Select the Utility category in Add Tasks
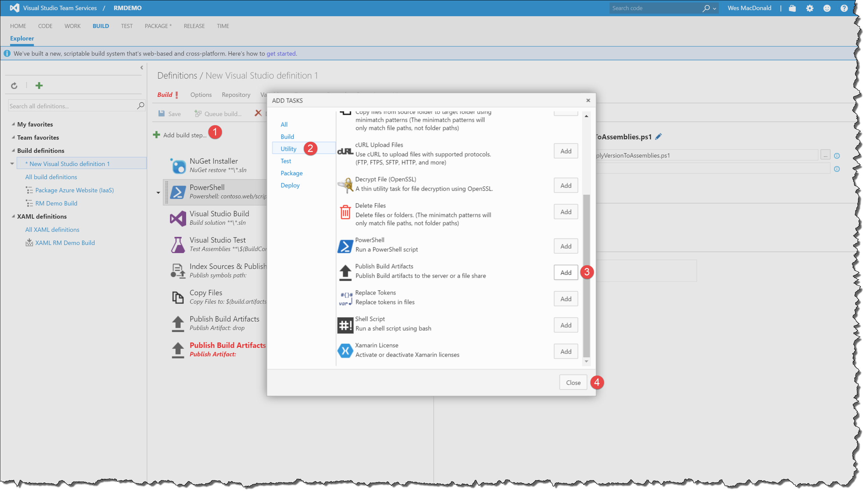 click(288, 148)
